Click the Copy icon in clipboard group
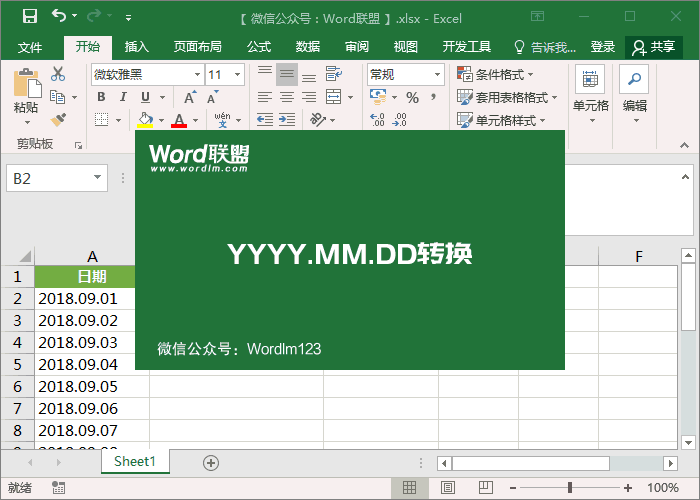Viewport: 700px width, 500px height. point(58,97)
